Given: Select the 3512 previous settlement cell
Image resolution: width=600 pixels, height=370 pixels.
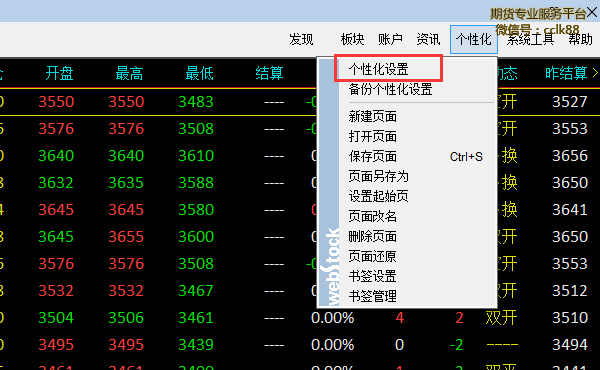Looking at the screenshot, I should (x=569, y=291).
